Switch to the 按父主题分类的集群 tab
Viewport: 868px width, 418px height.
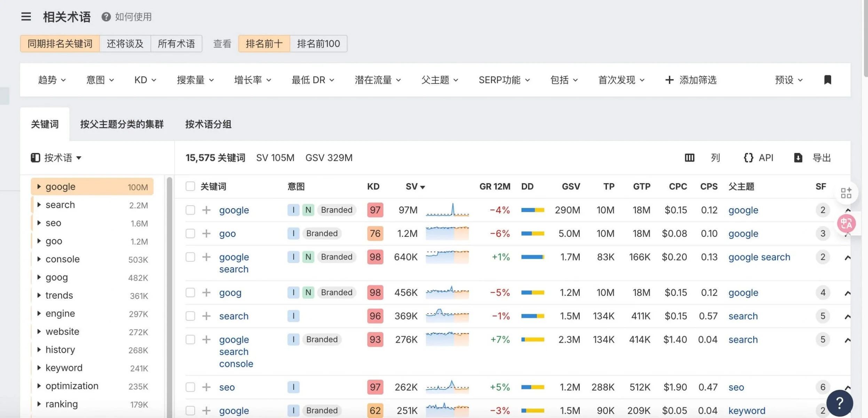click(x=122, y=124)
